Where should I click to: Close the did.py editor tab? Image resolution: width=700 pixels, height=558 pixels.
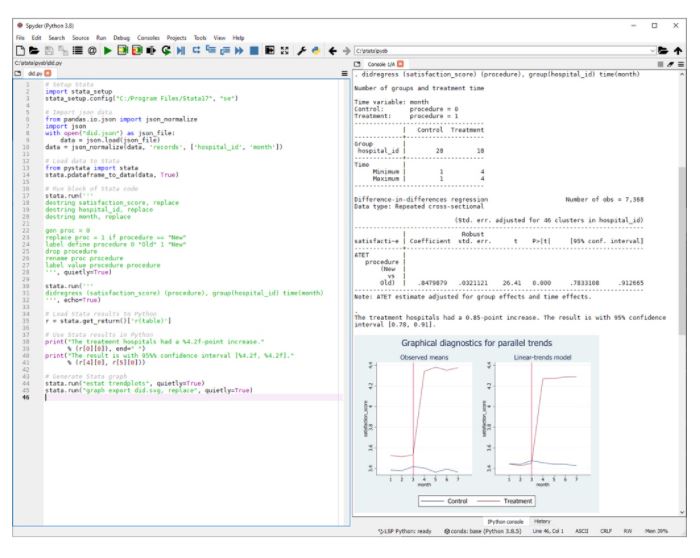tap(48, 73)
